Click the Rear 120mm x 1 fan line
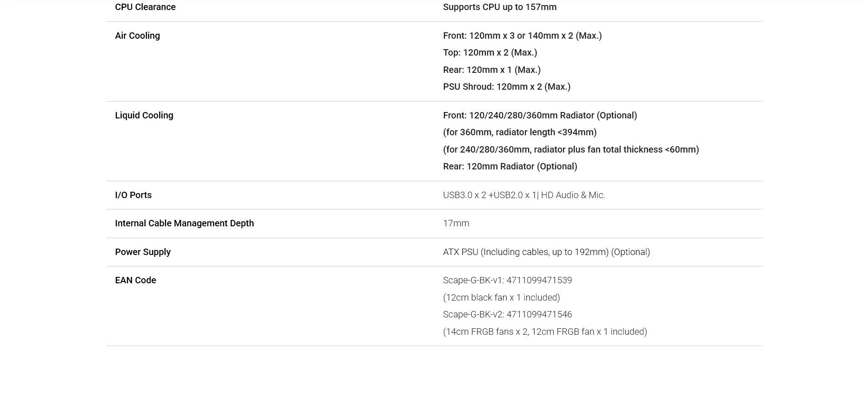The width and height of the screenshot is (868, 393). pyautogui.click(x=492, y=70)
